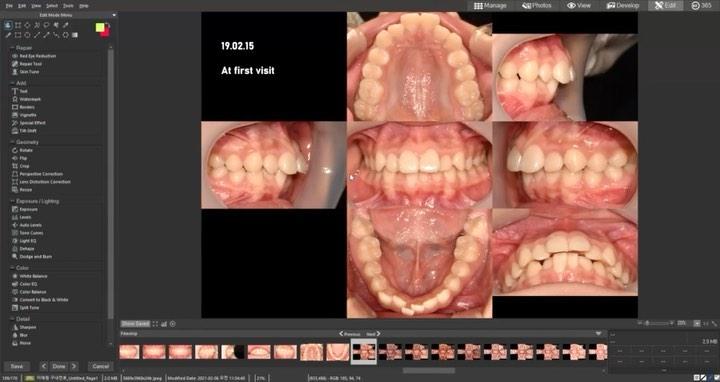Open Perspective Correction
The height and width of the screenshot is (382, 720).
pyautogui.click(x=37, y=174)
